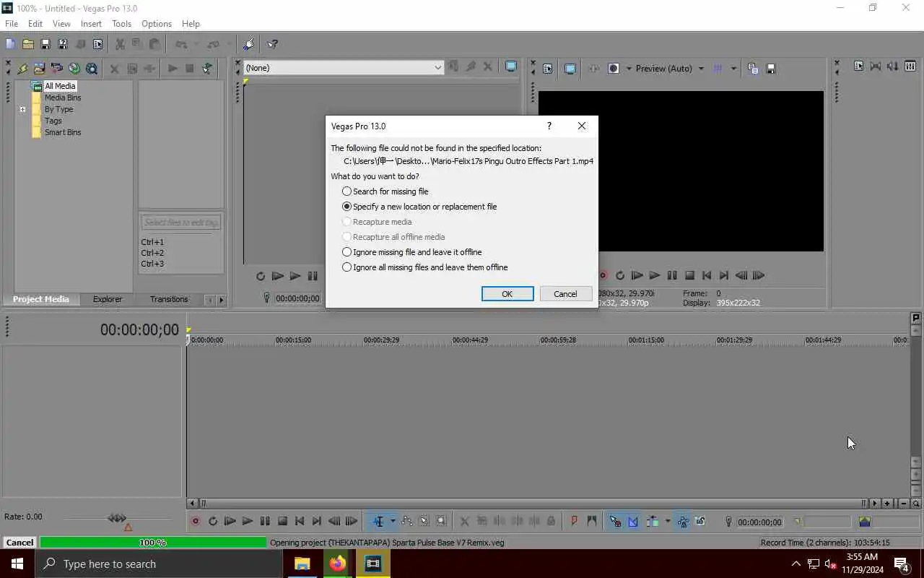Viewport: 924px width, 578px height.
Task: Click the Insert Marker flag icon
Action: (575, 521)
